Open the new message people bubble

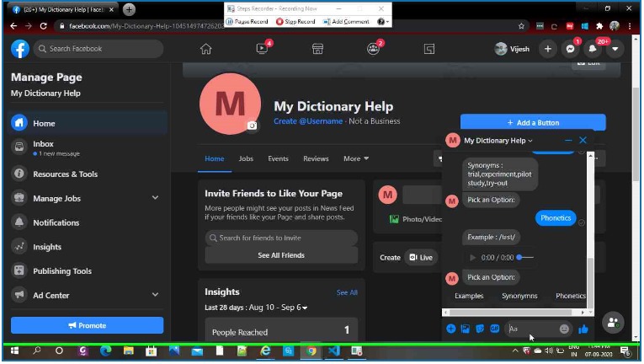[x=613, y=323]
